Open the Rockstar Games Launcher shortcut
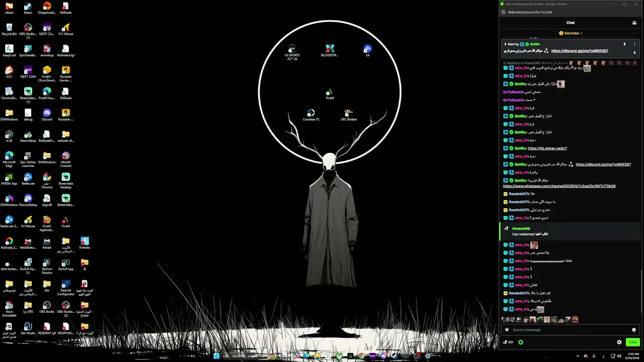Viewport: 644px width, 362px height. click(65, 74)
